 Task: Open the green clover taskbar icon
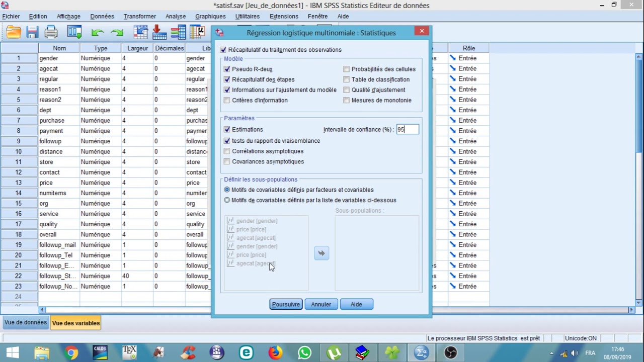(392, 353)
